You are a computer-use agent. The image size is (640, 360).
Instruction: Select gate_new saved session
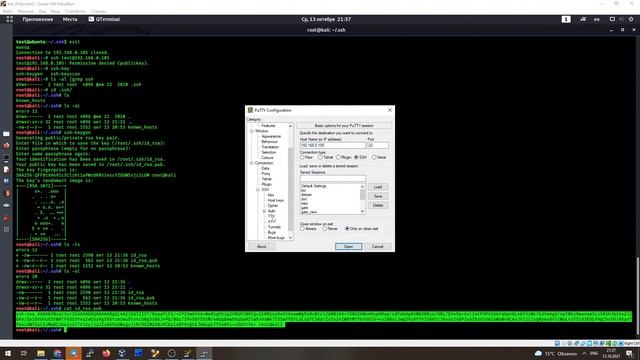tap(309, 212)
